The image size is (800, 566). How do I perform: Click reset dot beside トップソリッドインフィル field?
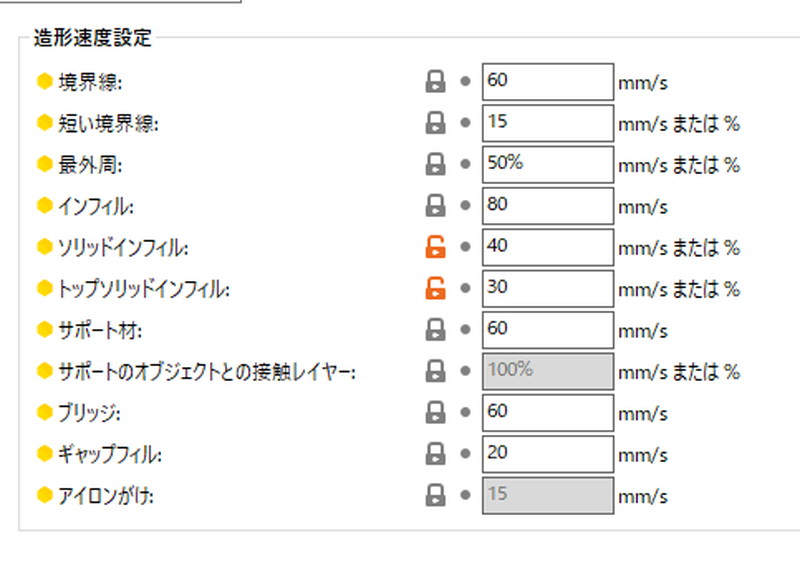(x=465, y=288)
